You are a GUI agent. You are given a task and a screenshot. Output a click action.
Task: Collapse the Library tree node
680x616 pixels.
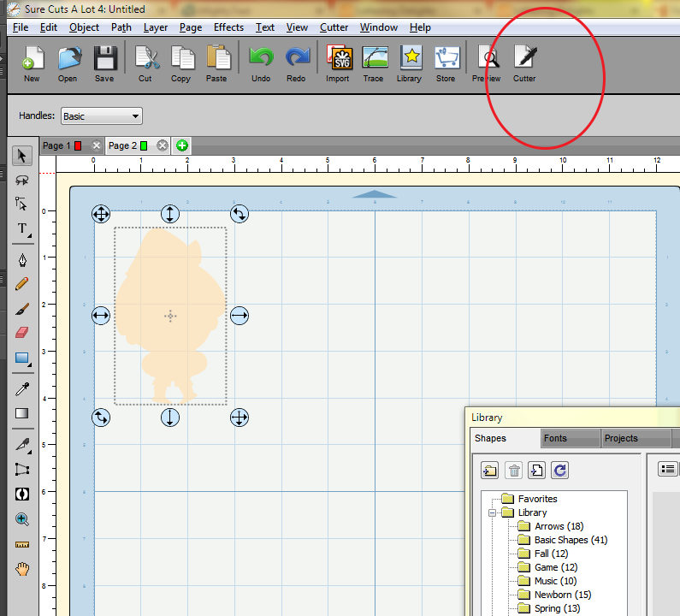493,512
